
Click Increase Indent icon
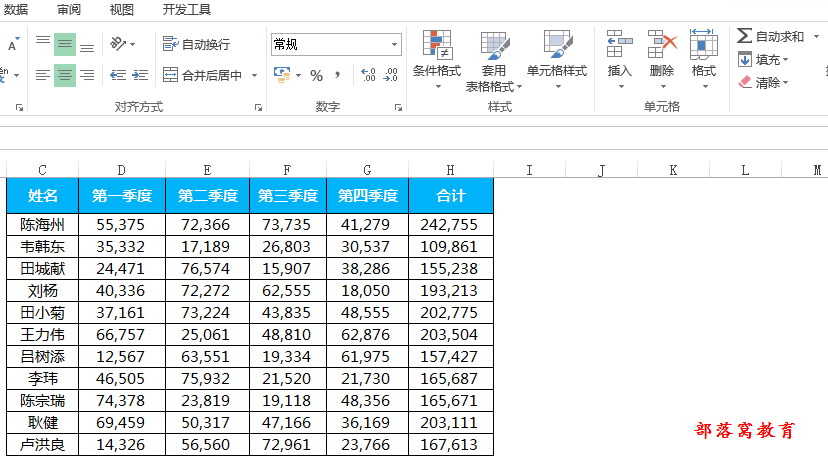click(140, 75)
